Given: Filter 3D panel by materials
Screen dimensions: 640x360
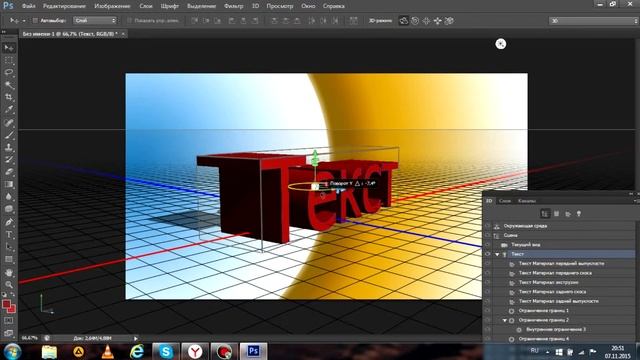Looking at the screenshot, I should [568, 213].
